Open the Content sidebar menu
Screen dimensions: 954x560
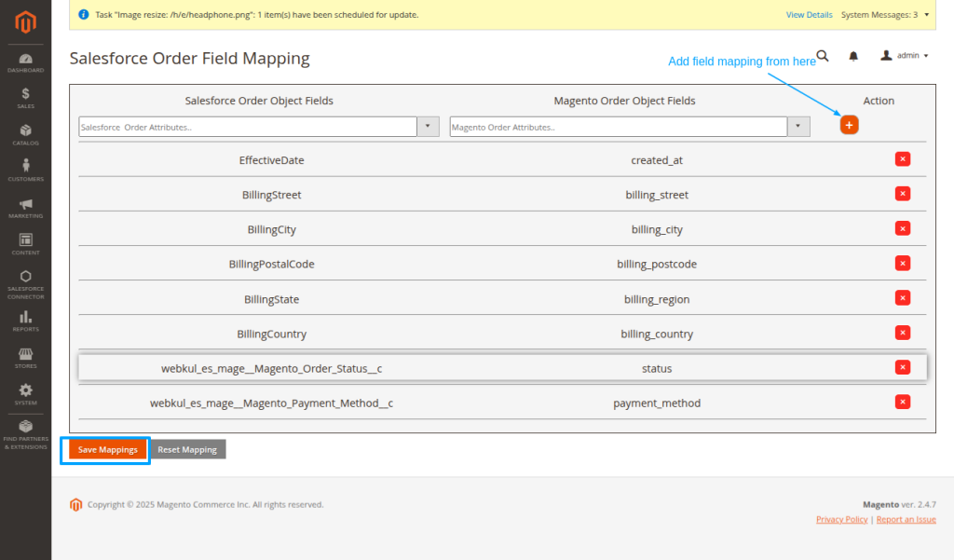[x=25, y=245]
